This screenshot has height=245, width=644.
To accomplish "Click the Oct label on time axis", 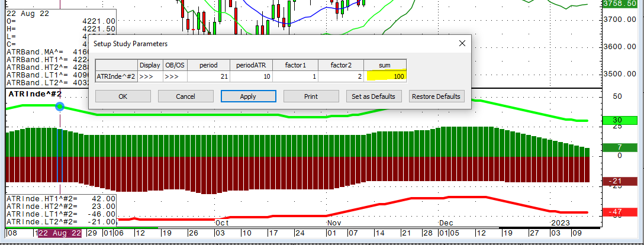I will (x=222, y=223).
